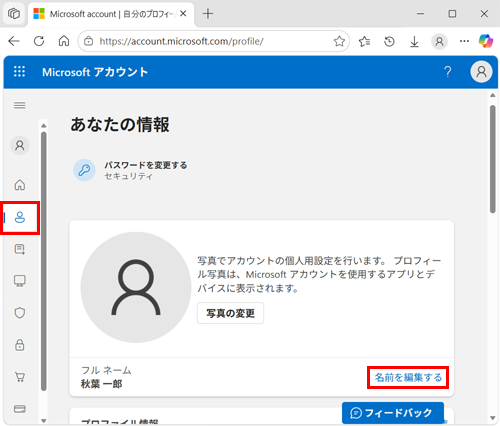This screenshot has height=426, width=500.
Task: Click the key icon for password change
Action: (84, 170)
